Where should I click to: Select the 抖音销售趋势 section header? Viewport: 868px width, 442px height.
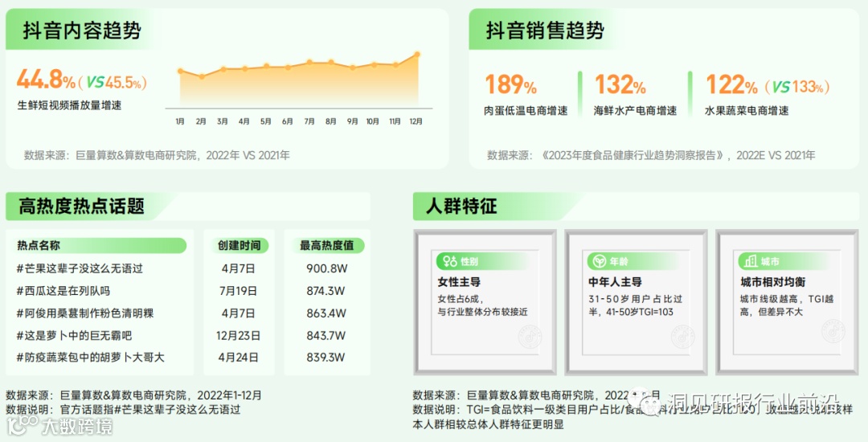(545, 31)
